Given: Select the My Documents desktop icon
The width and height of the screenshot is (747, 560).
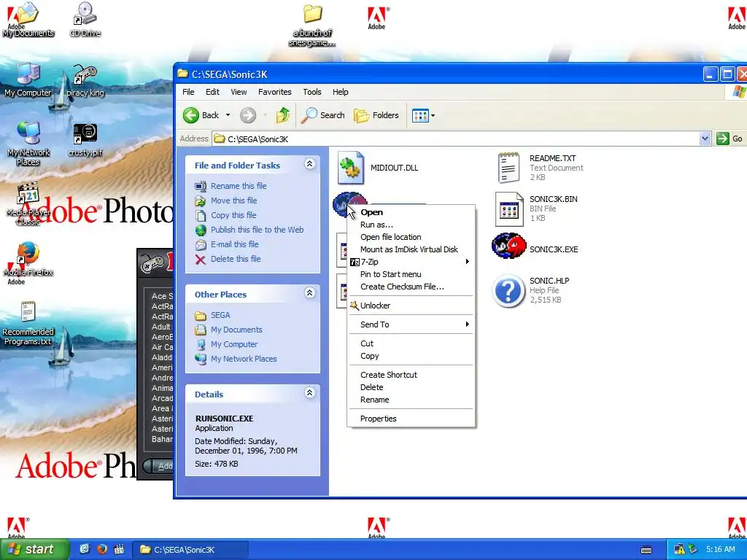Looking at the screenshot, I should 28,20.
